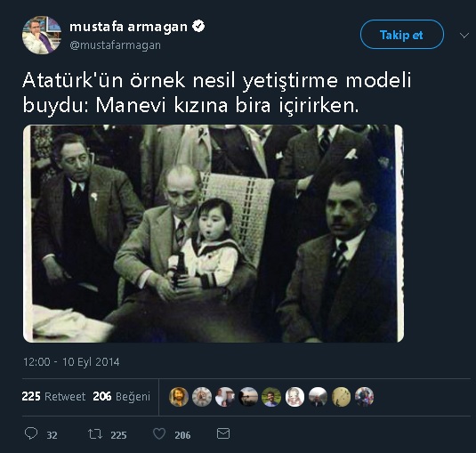
Task: Expand tweet options chevron menu
Action: [464, 36]
